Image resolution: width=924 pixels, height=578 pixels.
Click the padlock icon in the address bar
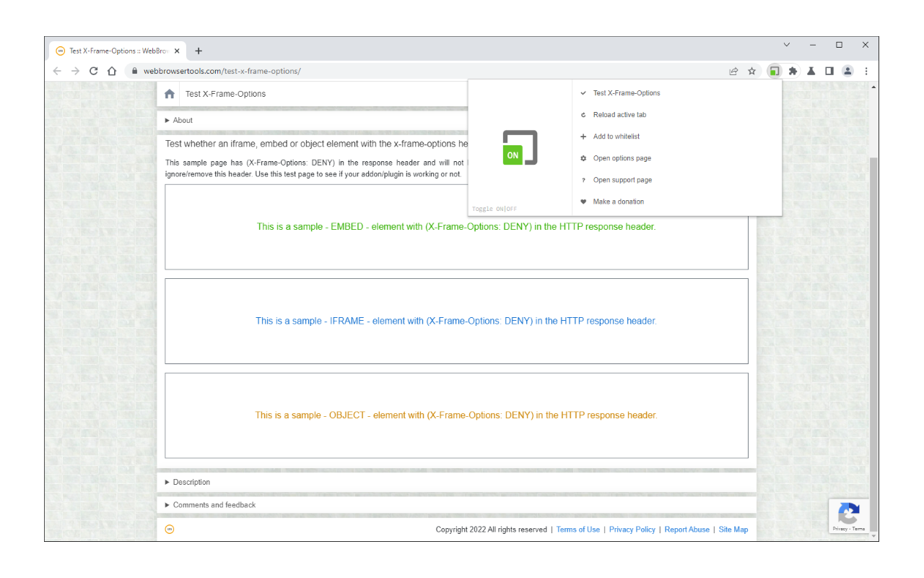pos(134,71)
